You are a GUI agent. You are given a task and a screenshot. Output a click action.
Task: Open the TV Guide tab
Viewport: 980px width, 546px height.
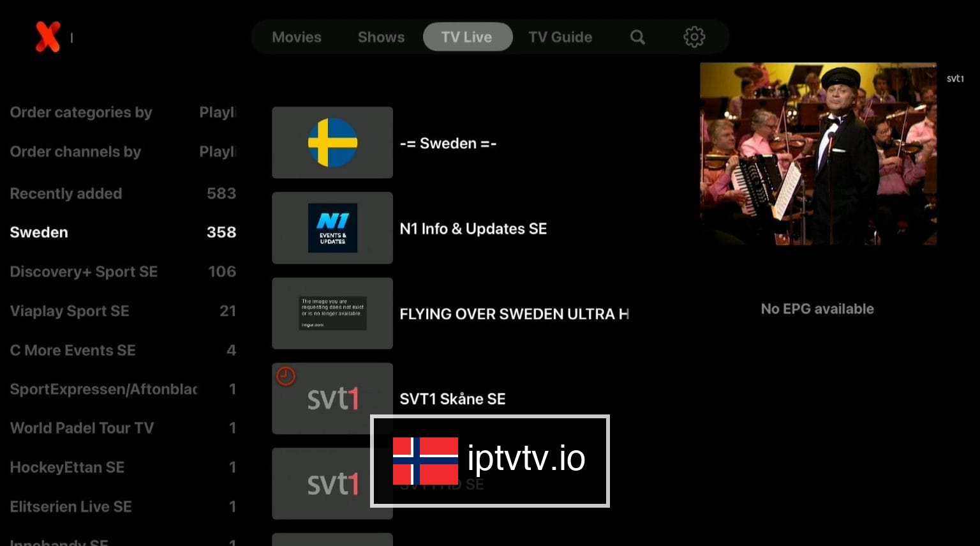click(560, 37)
